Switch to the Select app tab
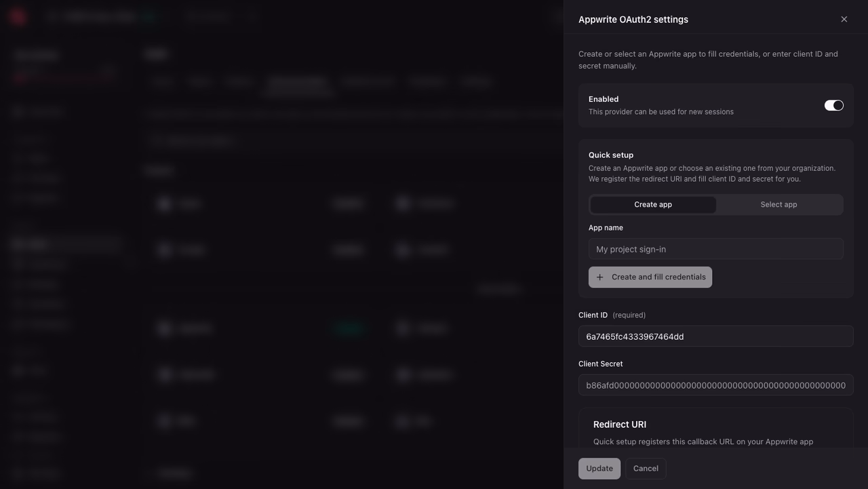Screen dimensions: 868x489 [x=778, y=205]
